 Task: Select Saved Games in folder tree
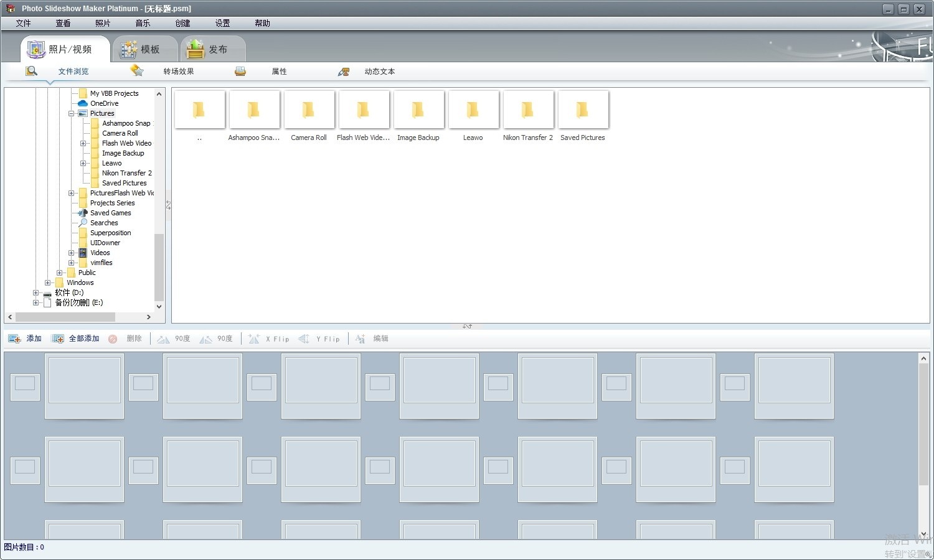click(110, 213)
